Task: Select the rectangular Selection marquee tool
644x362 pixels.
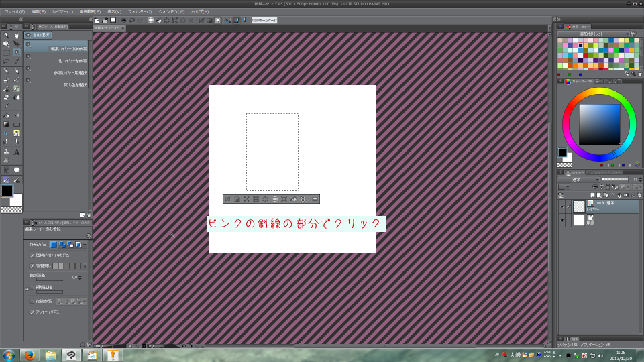Action: [x=6, y=52]
